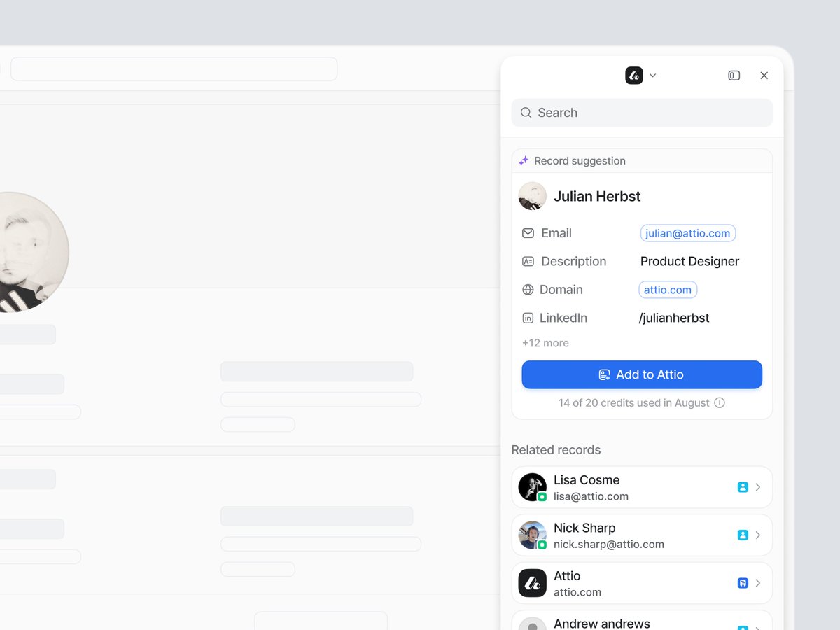Click person icon on Nick Sharp row

743,535
